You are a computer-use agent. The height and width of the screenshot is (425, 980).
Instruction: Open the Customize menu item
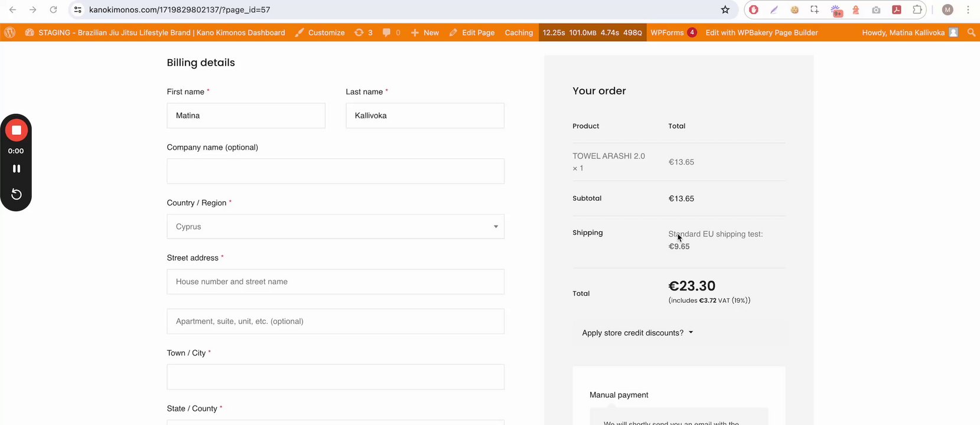click(x=320, y=32)
